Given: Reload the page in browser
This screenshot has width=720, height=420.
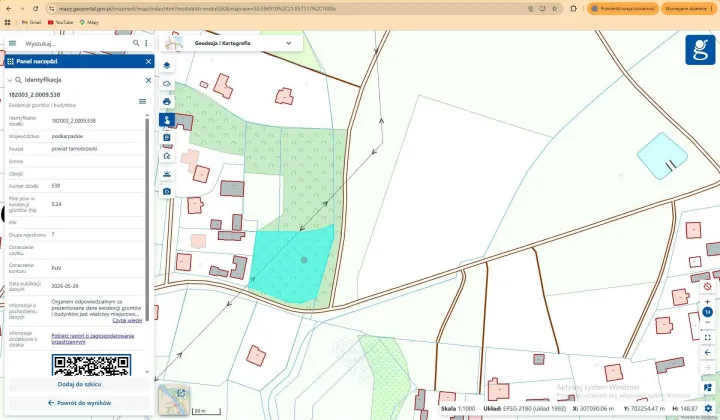Looking at the screenshot, I should click(x=35, y=8).
